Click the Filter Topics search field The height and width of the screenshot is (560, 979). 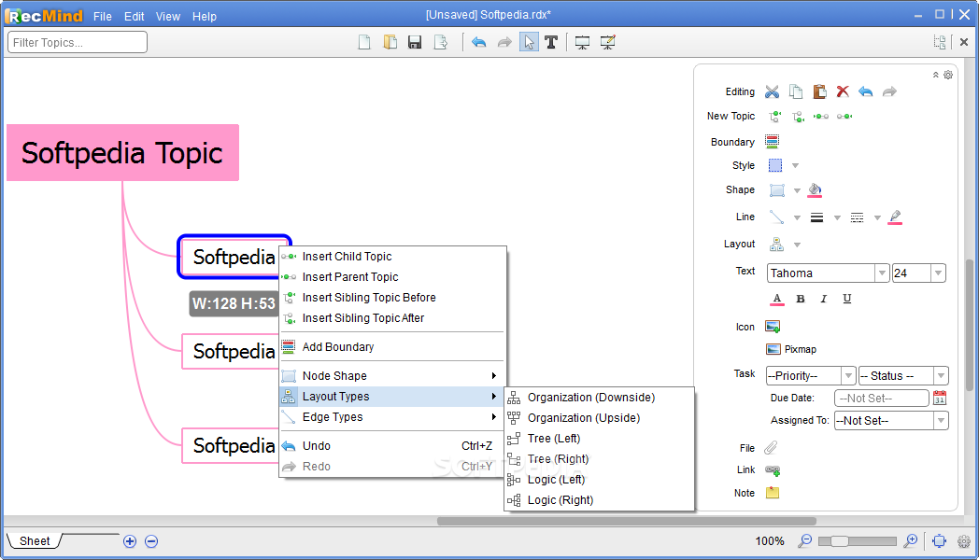coord(78,42)
